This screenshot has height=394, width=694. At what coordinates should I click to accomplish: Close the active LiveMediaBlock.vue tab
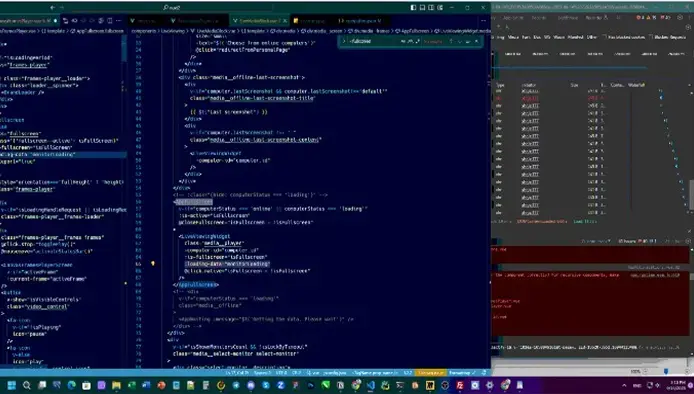(x=285, y=21)
